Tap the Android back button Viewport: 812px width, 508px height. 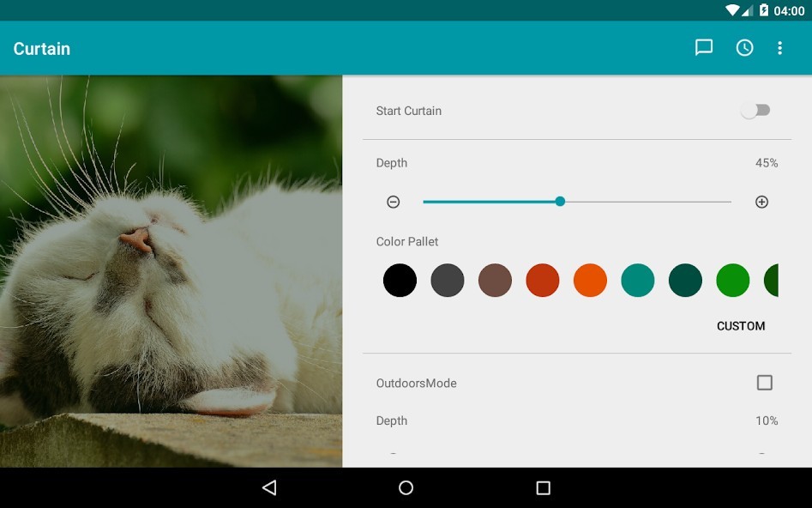[x=269, y=487]
